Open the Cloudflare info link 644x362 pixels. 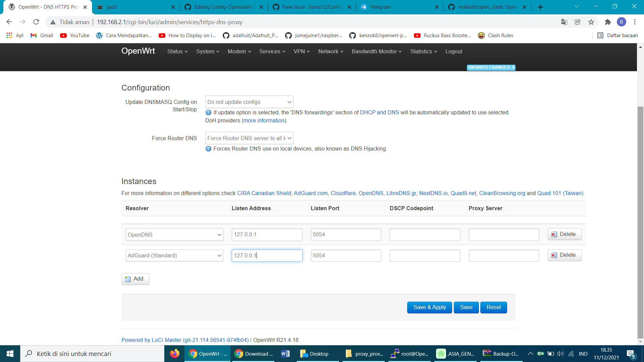(343, 193)
